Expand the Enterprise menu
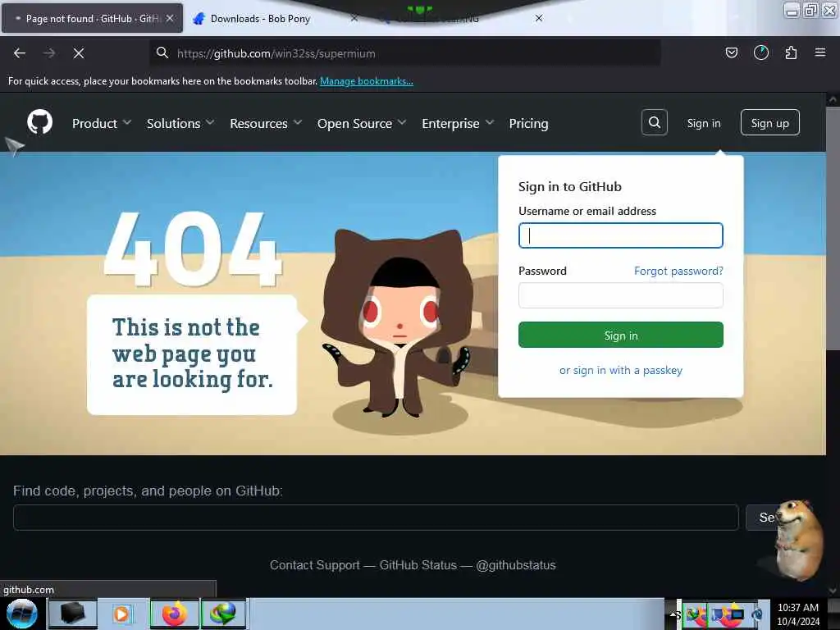 pyautogui.click(x=458, y=123)
